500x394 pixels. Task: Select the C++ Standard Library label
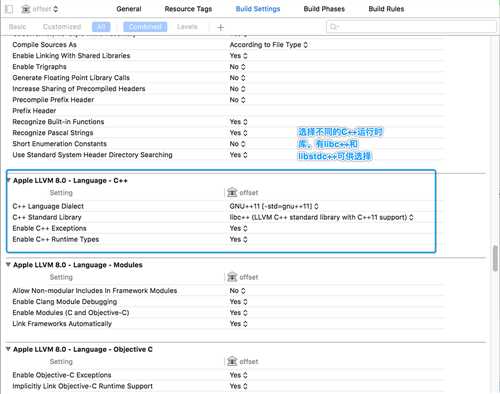point(47,217)
